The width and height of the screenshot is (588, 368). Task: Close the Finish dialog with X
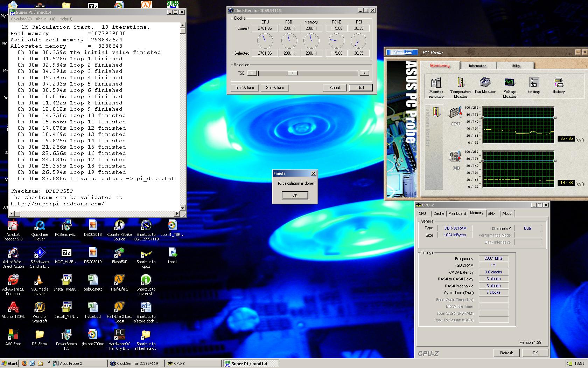point(314,173)
